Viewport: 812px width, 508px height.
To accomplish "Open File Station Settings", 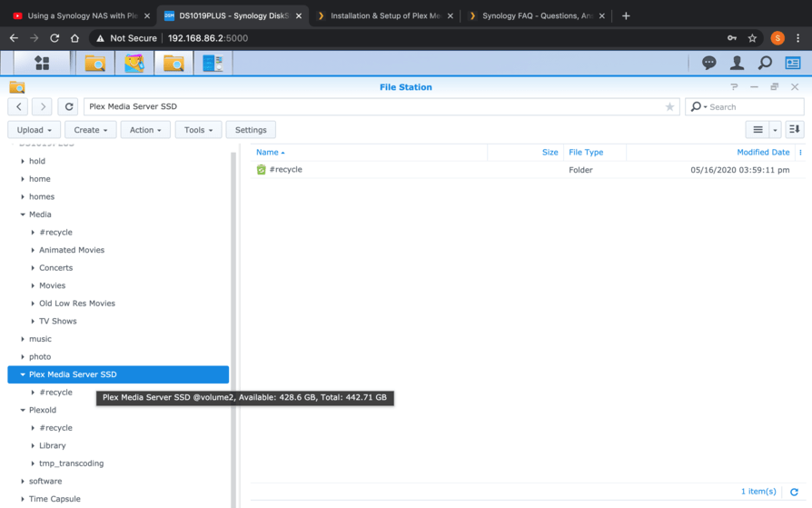I will pyautogui.click(x=251, y=130).
